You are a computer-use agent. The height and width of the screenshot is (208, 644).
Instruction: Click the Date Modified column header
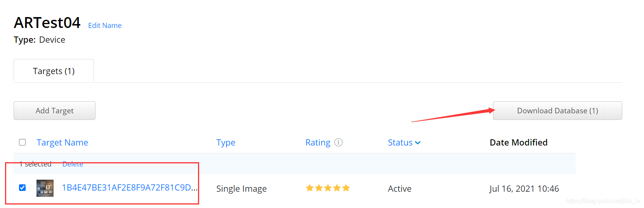pos(519,142)
